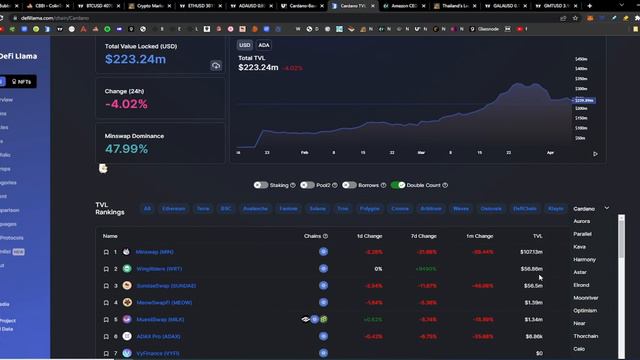Viewport: 640px width, 360px height.
Task: Click Cardano chain icon in Minswap row
Action: pos(323,252)
